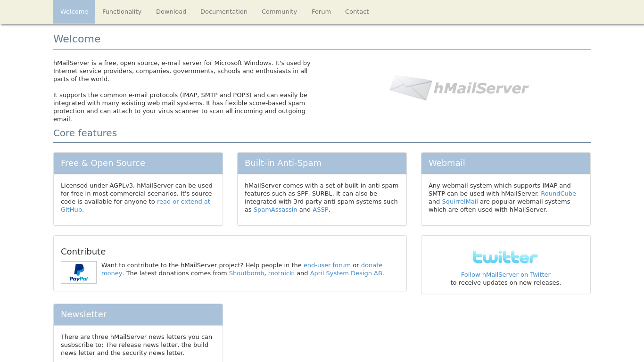Click the 'Contribute' heading
Image resolution: width=644 pixels, height=362 pixels.
coord(83,252)
